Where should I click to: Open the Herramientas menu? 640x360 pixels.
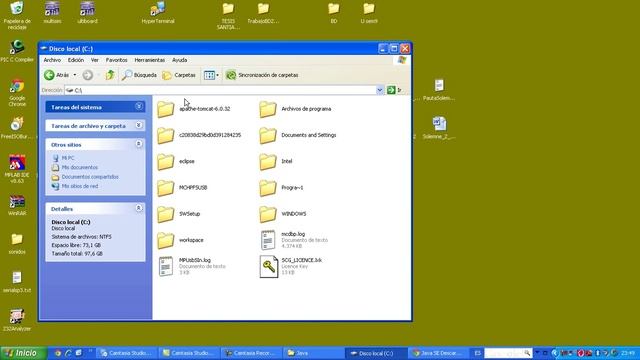(x=150, y=60)
